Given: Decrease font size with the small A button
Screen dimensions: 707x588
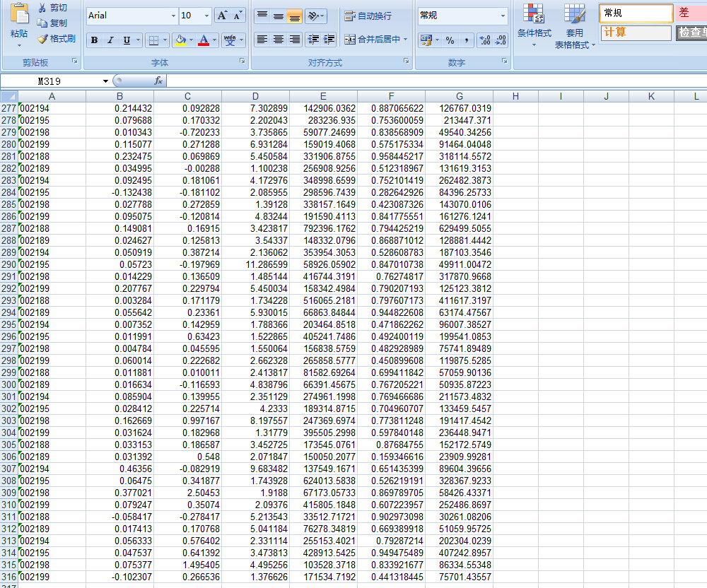Looking at the screenshot, I should click(238, 16).
